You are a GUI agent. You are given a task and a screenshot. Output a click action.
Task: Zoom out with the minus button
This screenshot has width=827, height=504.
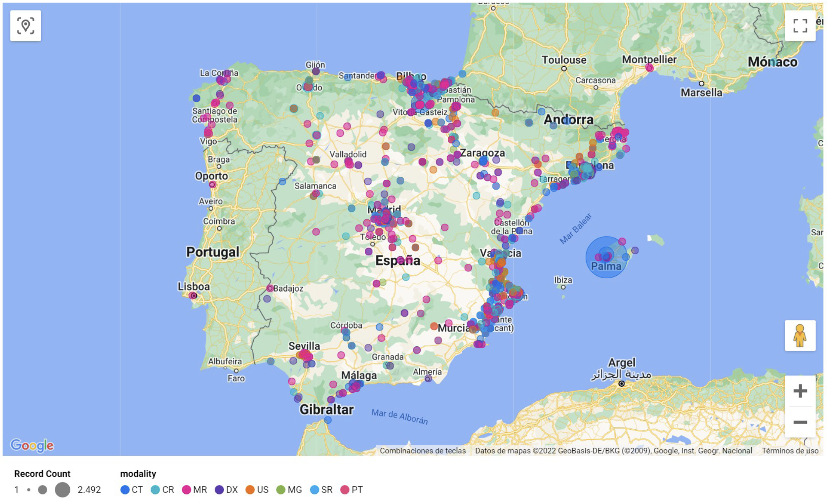[800, 422]
